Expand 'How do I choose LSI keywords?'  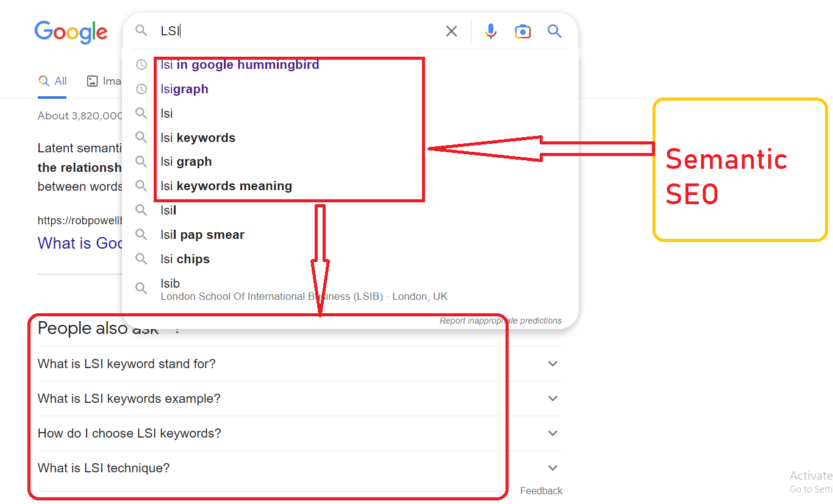(x=300, y=433)
